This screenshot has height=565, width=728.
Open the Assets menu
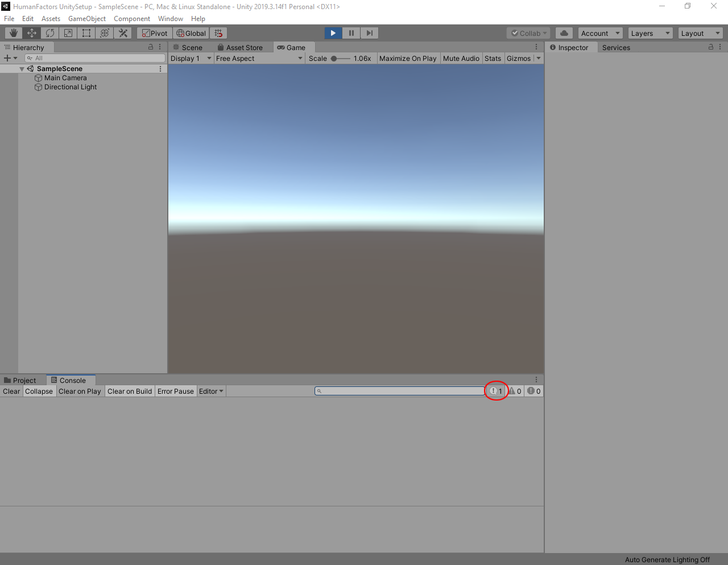[x=51, y=18]
